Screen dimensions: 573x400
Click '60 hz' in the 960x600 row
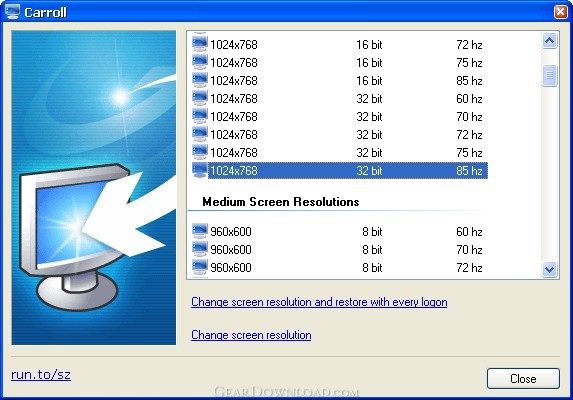click(x=469, y=232)
